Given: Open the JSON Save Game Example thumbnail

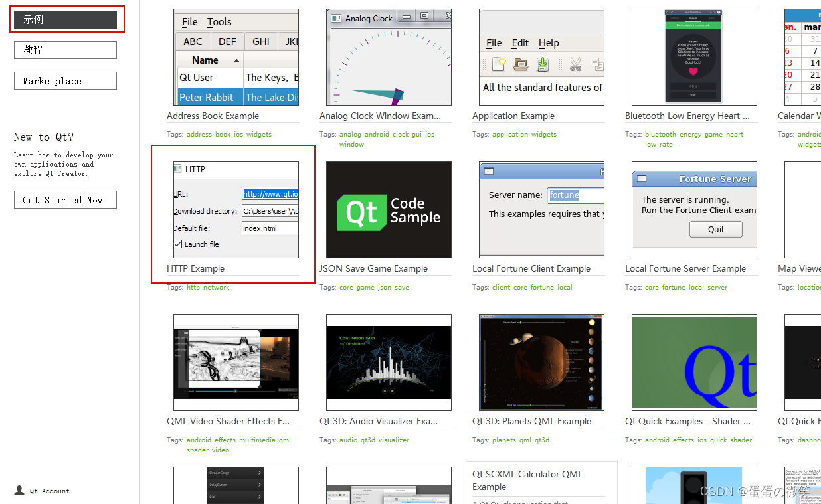Looking at the screenshot, I should point(389,209).
